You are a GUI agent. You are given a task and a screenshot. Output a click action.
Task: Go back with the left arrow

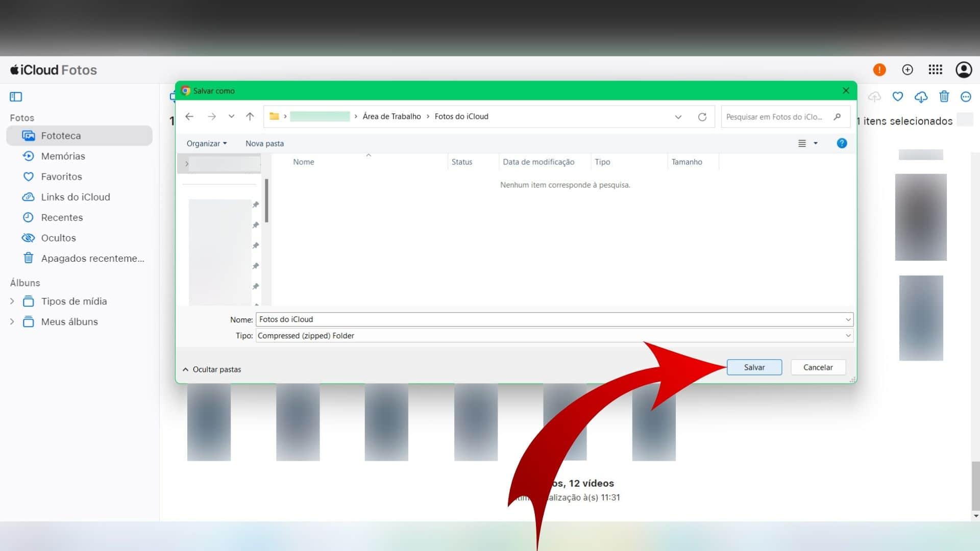tap(189, 116)
